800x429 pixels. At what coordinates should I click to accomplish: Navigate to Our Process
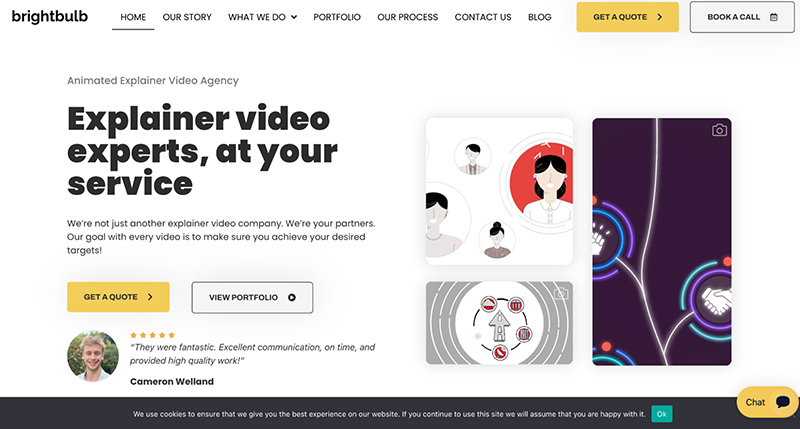tap(408, 17)
